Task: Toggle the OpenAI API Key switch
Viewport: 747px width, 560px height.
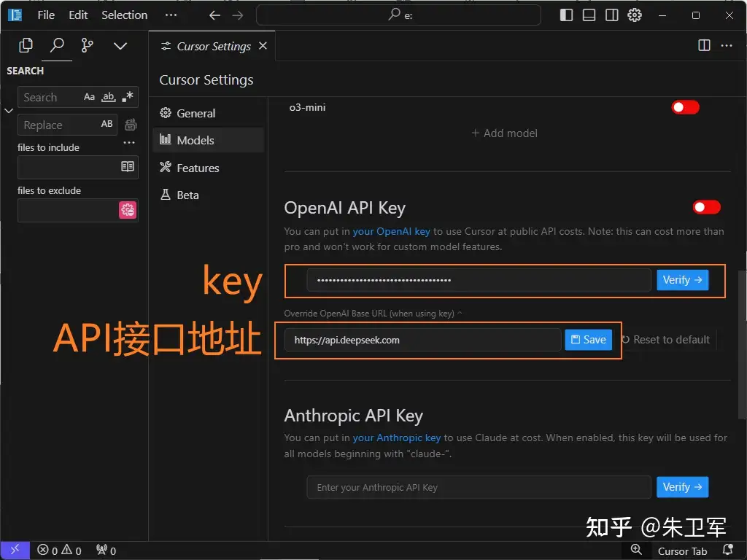Action: (x=706, y=207)
